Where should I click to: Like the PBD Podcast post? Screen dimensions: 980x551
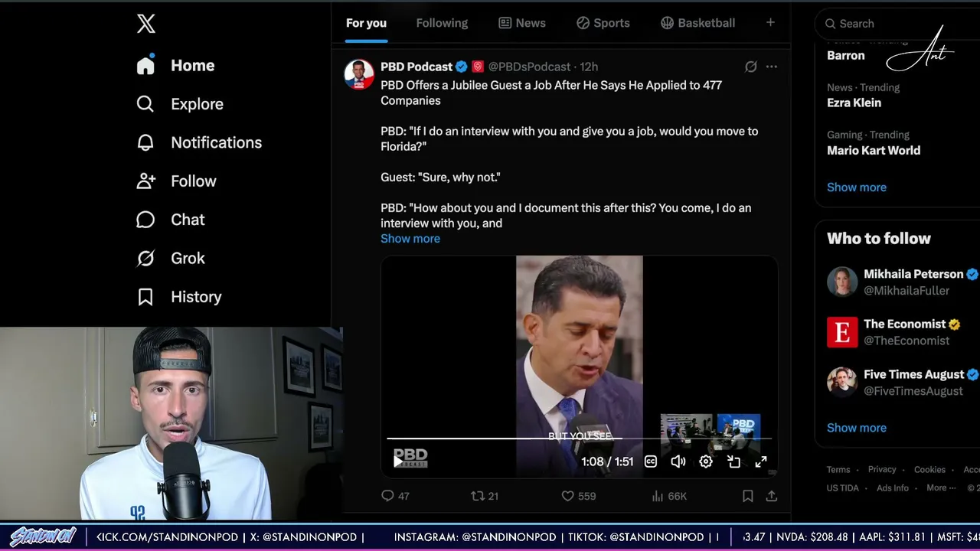[x=579, y=496]
